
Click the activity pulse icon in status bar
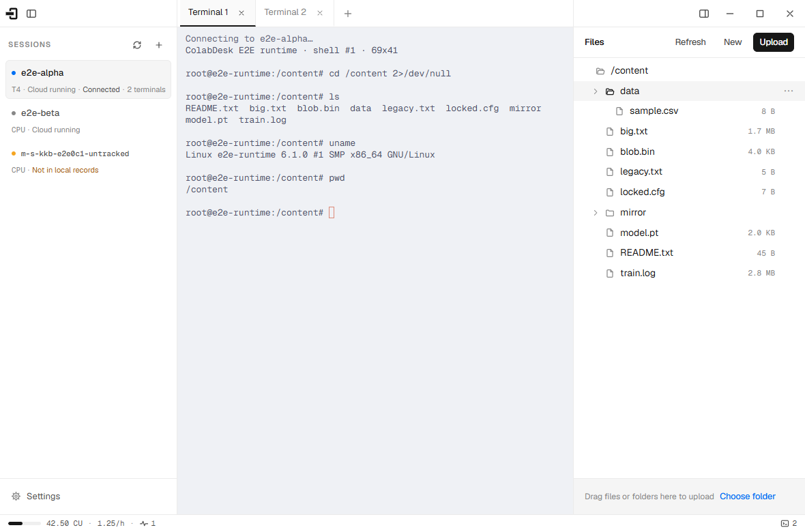coord(144,523)
